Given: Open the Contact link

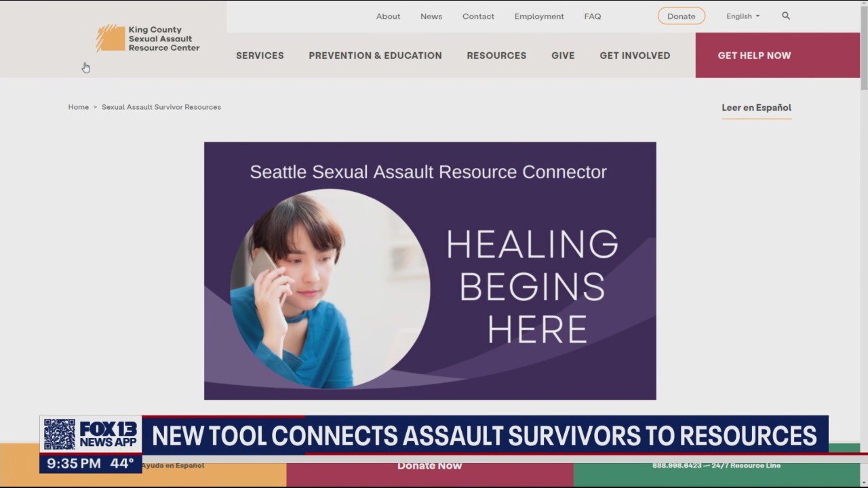Looking at the screenshot, I should (478, 16).
